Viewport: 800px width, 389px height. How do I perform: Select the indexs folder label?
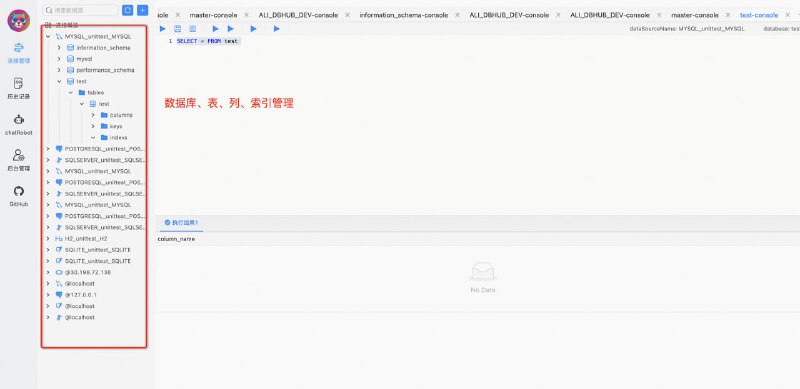(118, 137)
